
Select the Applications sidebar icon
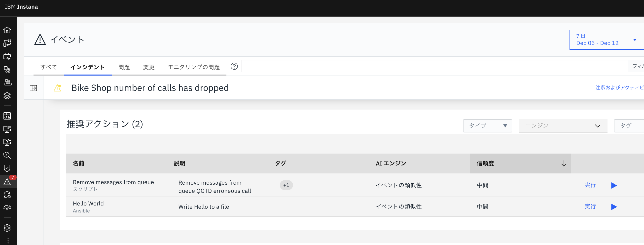7,43
